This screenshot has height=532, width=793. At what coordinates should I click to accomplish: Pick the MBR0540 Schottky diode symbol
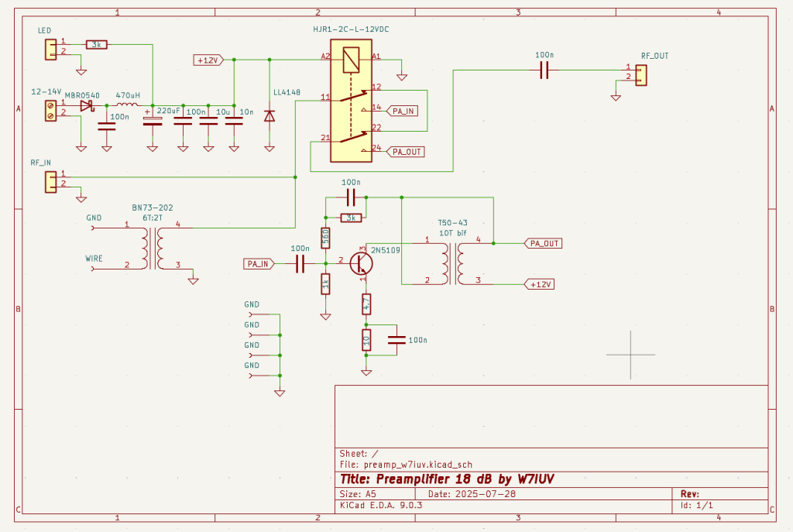(86, 105)
